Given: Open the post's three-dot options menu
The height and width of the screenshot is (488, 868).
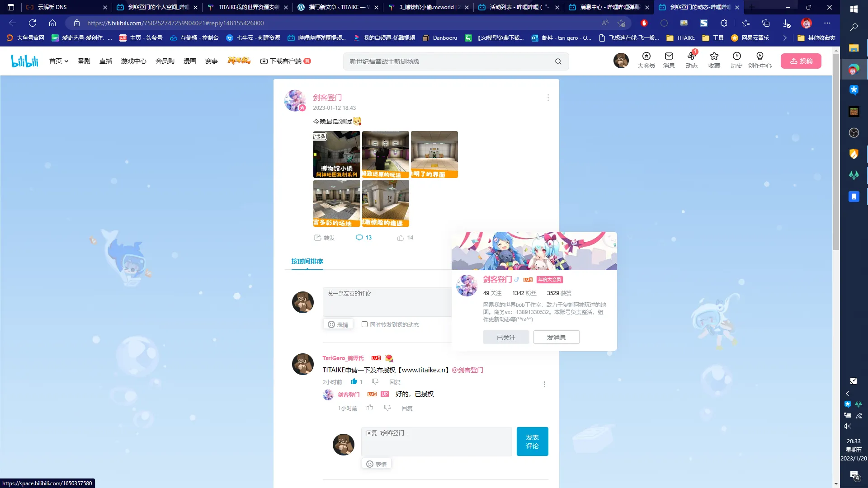Looking at the screenshot, I should (548, 97).
